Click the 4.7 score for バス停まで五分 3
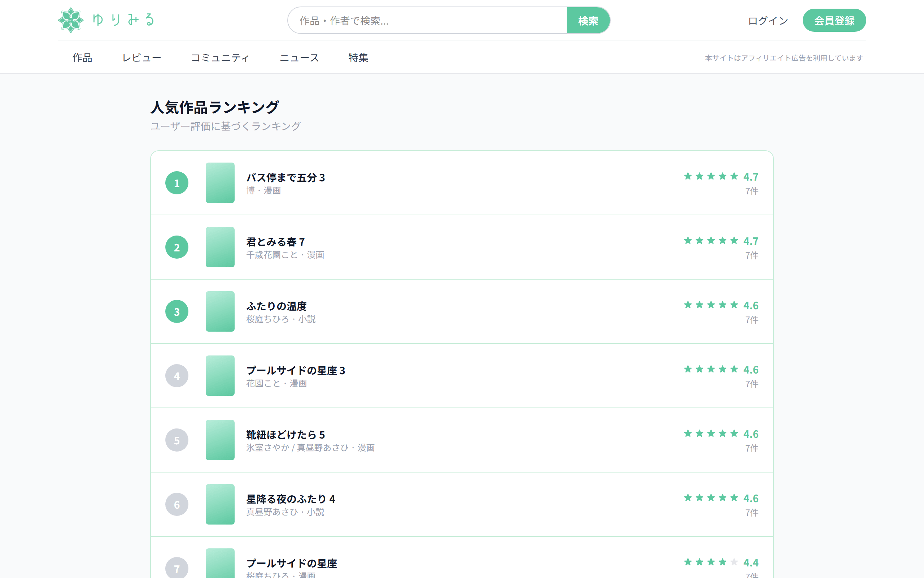 click(x=751, y=177)
